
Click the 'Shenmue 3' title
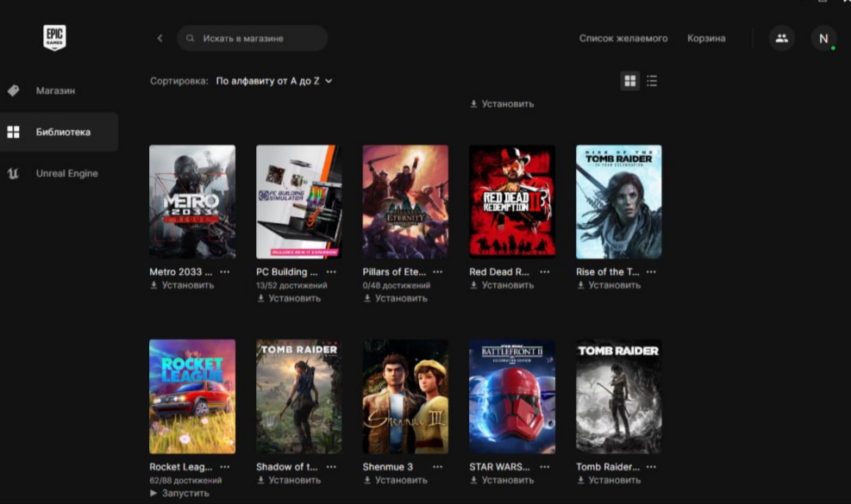pos(387,467)
